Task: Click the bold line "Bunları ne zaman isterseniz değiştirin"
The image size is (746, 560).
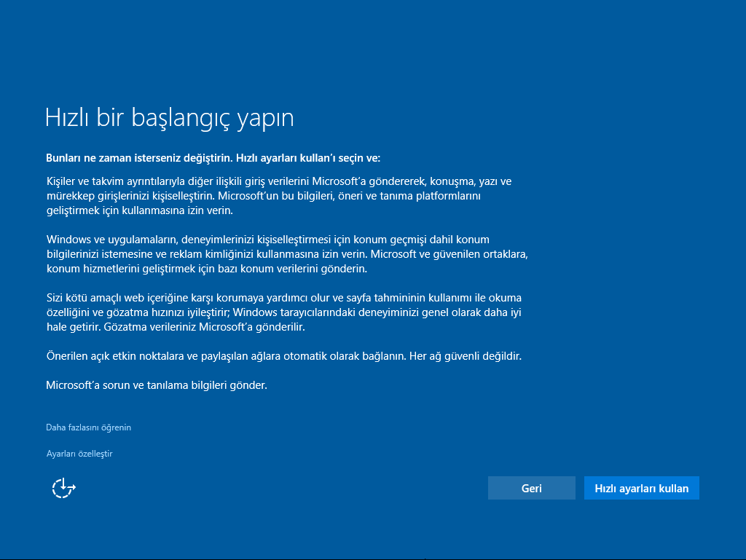Action: pyautogui.click(x=213, y=158)
